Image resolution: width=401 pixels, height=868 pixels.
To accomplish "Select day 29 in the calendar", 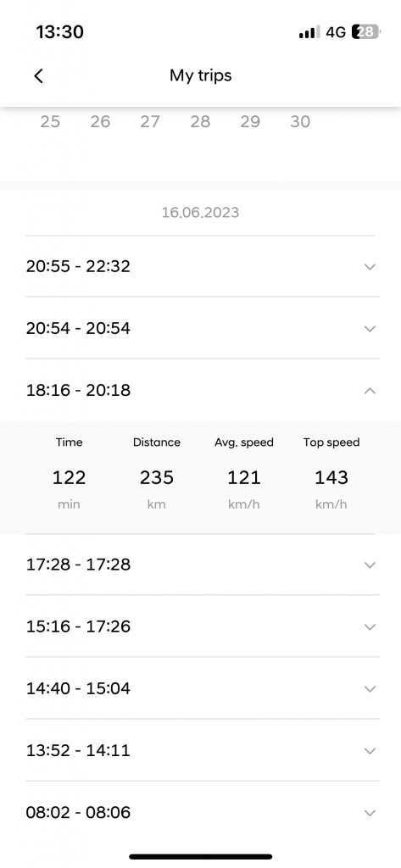I will point(250,121).
